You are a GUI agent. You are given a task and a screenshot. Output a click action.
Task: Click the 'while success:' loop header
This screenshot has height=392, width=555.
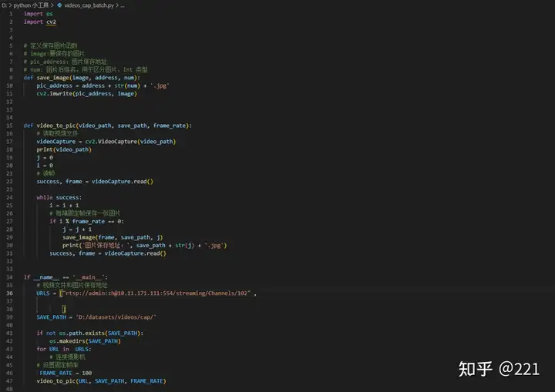tap(59, 197)
